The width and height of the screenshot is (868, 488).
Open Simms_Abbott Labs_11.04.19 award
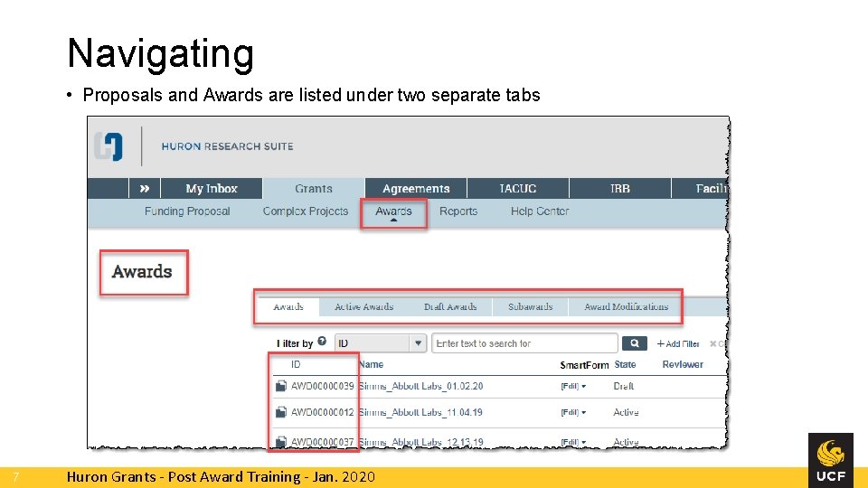[x=420, y=412]
